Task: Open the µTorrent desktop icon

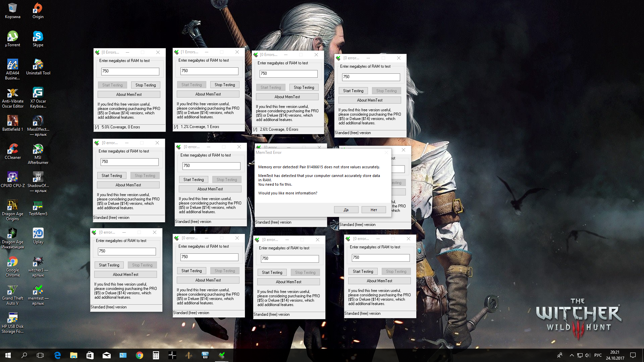Action: coord(13,39)
